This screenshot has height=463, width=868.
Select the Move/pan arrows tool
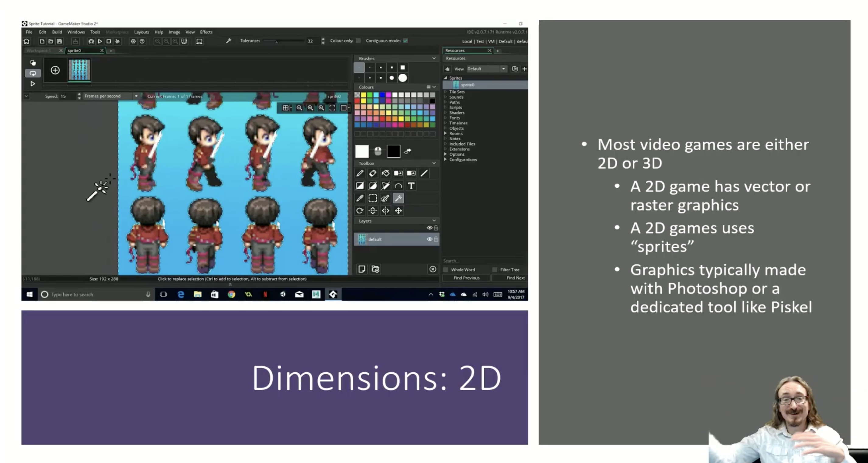coord(398,211)
